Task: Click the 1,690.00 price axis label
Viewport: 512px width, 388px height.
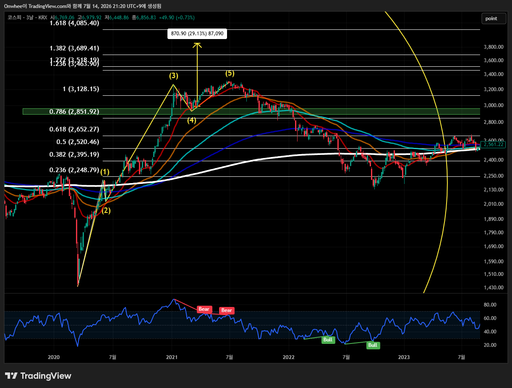Action: click(x=494, y=246)
